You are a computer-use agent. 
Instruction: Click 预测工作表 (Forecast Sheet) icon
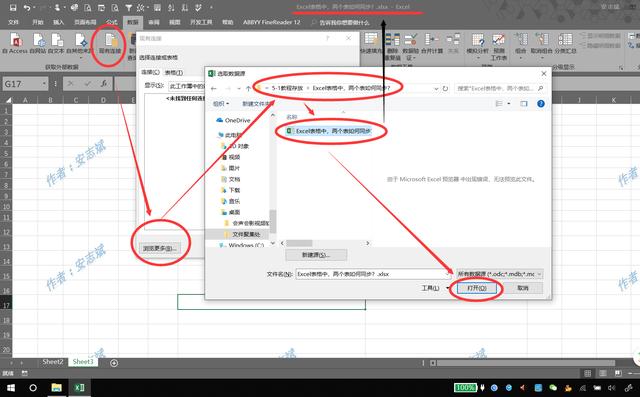498,46
